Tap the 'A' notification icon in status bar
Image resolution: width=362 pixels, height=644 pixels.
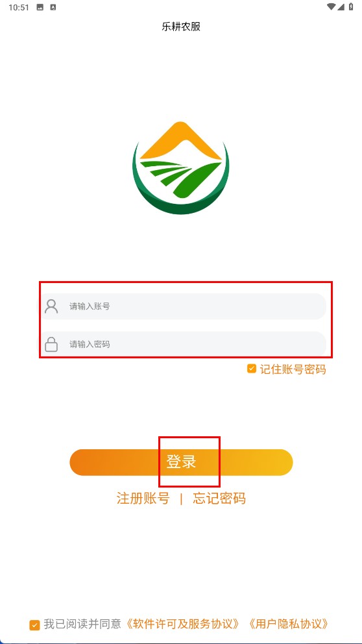(x=53, y=7)
